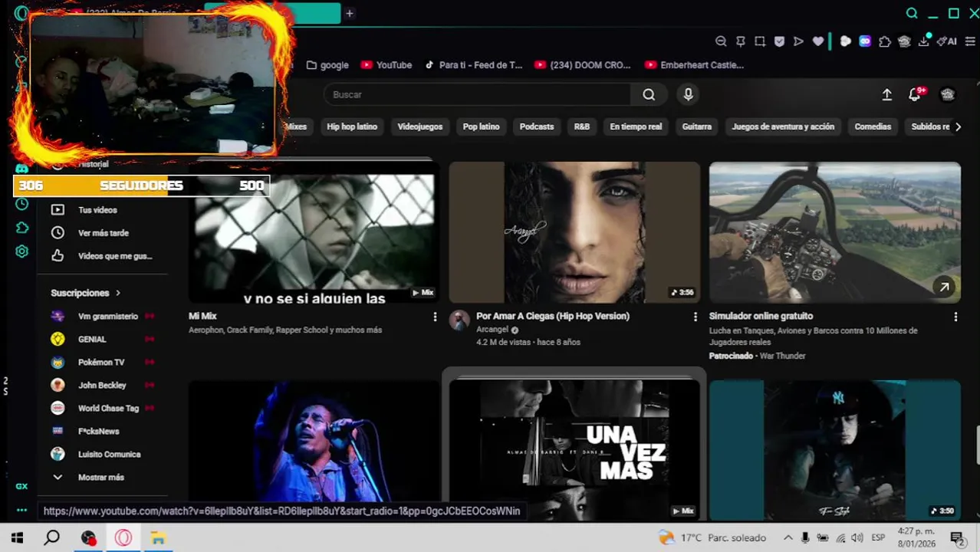Open a new browser tab with plus
The image size is (980, 552).
349,13
